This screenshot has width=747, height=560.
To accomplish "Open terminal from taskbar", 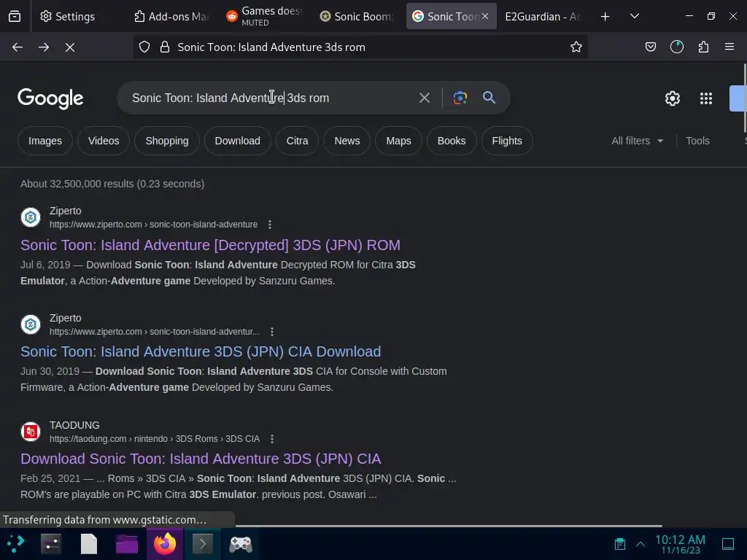I will pos(203,544).
